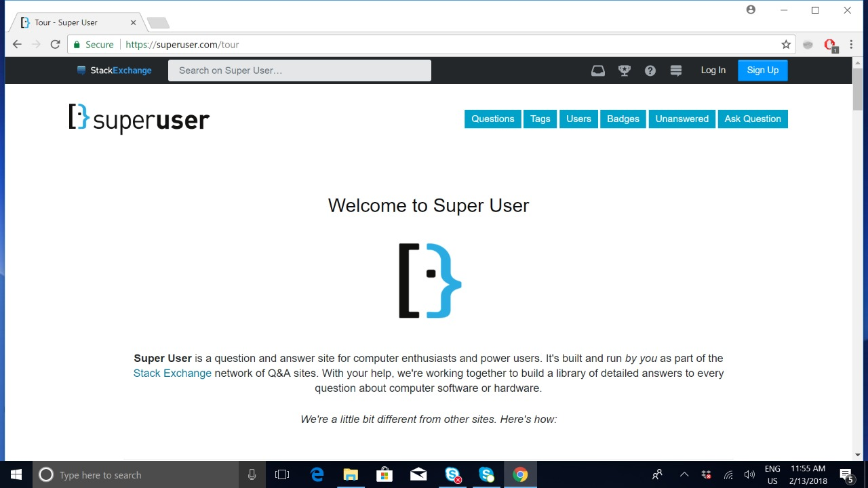This screenshot has height=488, width=868.
Task: Open the achievements trophy icon
Action: click(625, 70)
